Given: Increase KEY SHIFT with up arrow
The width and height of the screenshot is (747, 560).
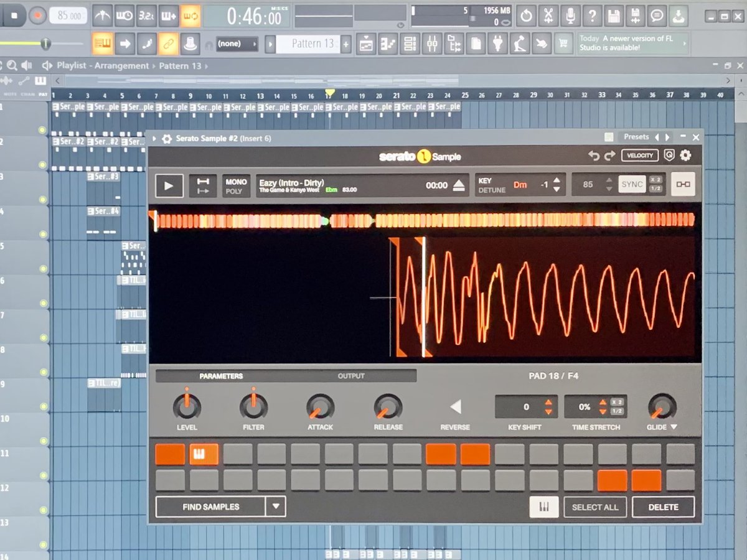Looking at the screenshot, I should (x=548, y=403).
